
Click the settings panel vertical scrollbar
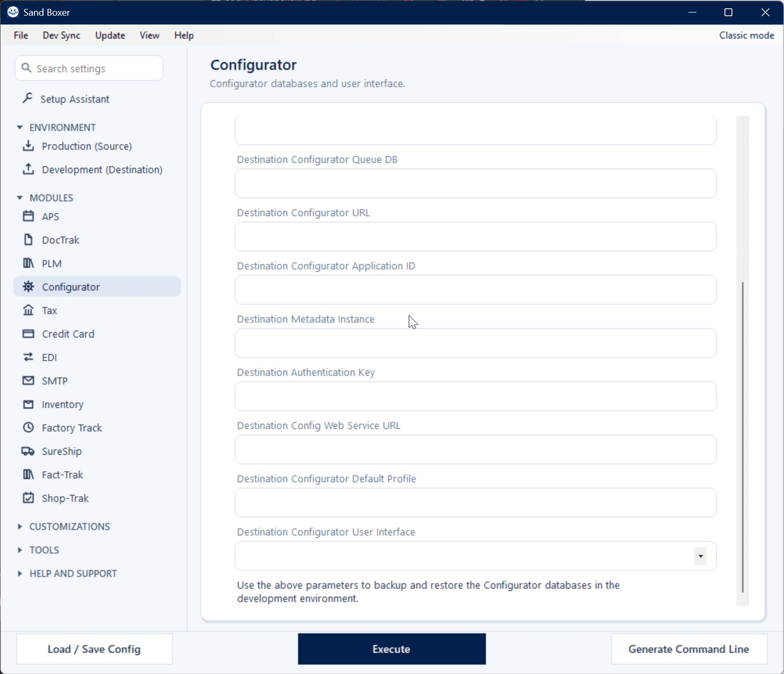[x=742, y=437]
